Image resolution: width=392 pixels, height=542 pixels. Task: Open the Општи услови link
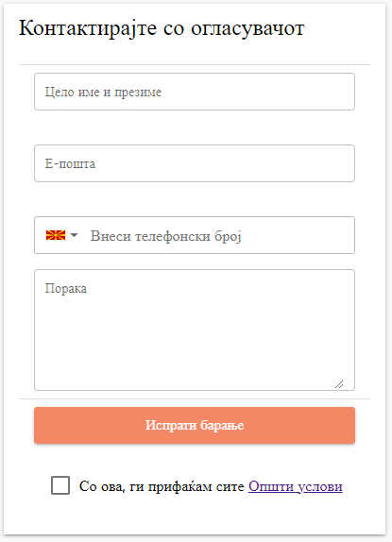pos(296,486)
